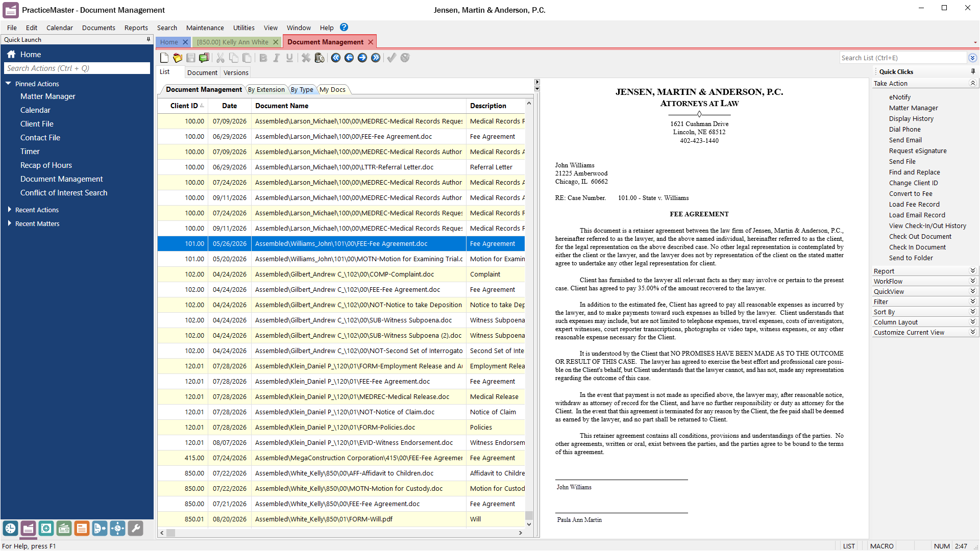
Task: Click the Open folder toolbar icon
Action: click(x=178, y=58)
